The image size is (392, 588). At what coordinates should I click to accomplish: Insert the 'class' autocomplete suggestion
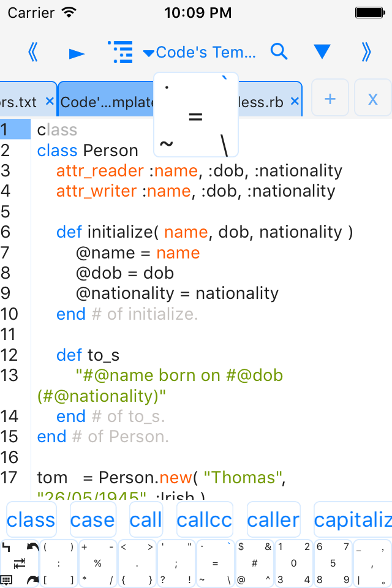point(31,519)
